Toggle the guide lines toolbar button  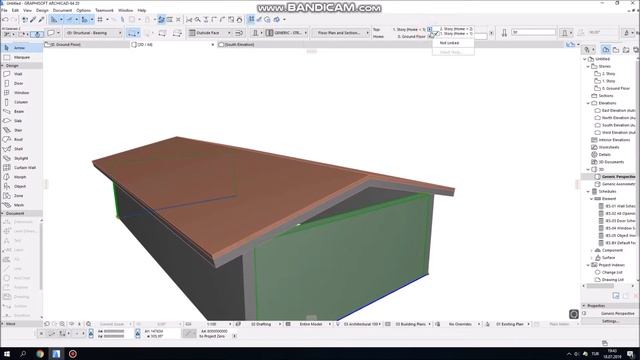pyautogui.click(x=55, y=20)
